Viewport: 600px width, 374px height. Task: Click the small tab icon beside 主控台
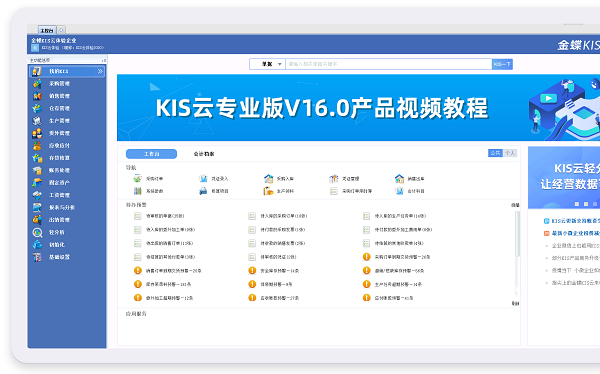[x=61, y=29]
